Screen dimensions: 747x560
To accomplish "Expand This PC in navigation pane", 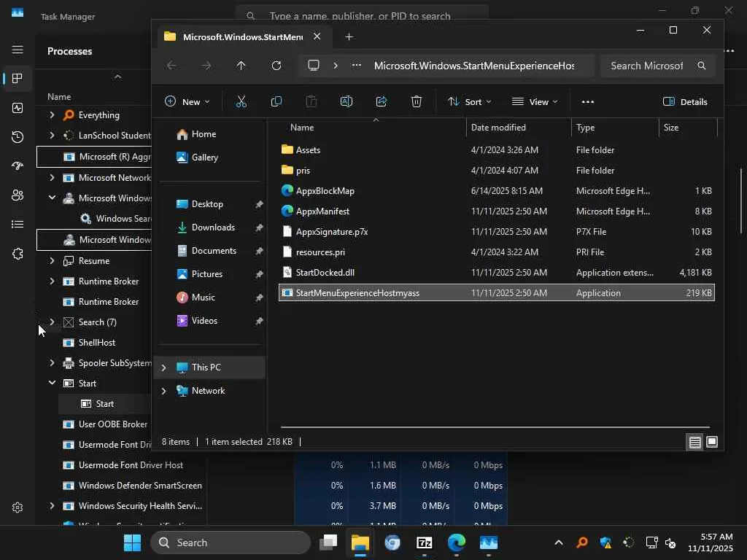I will coord(163,367).
